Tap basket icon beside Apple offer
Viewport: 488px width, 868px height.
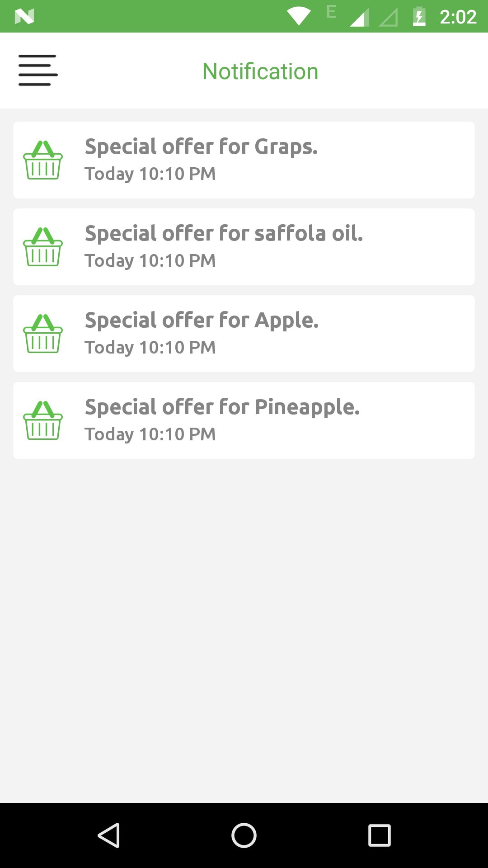(x=43, y=334)
